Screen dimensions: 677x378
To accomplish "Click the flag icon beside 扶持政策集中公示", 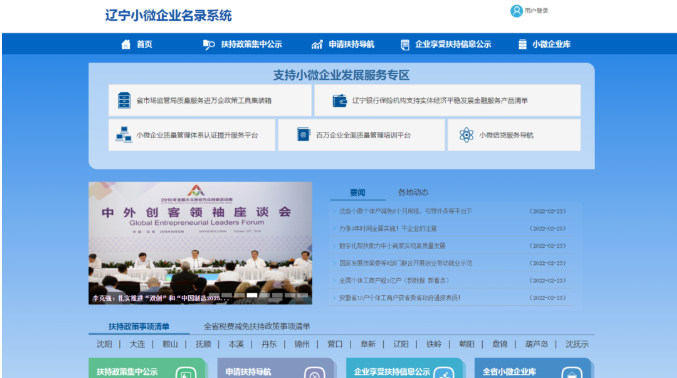I will tap(209, 44).
